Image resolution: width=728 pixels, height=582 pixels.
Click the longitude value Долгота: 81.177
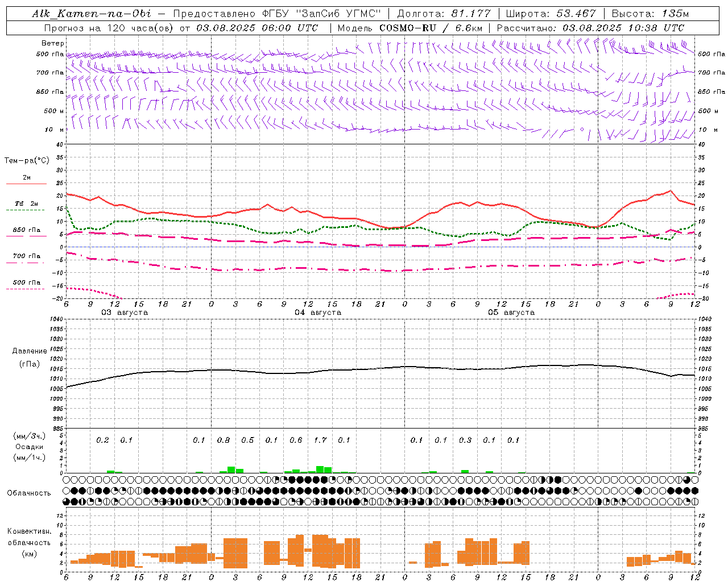pos(444,14)
